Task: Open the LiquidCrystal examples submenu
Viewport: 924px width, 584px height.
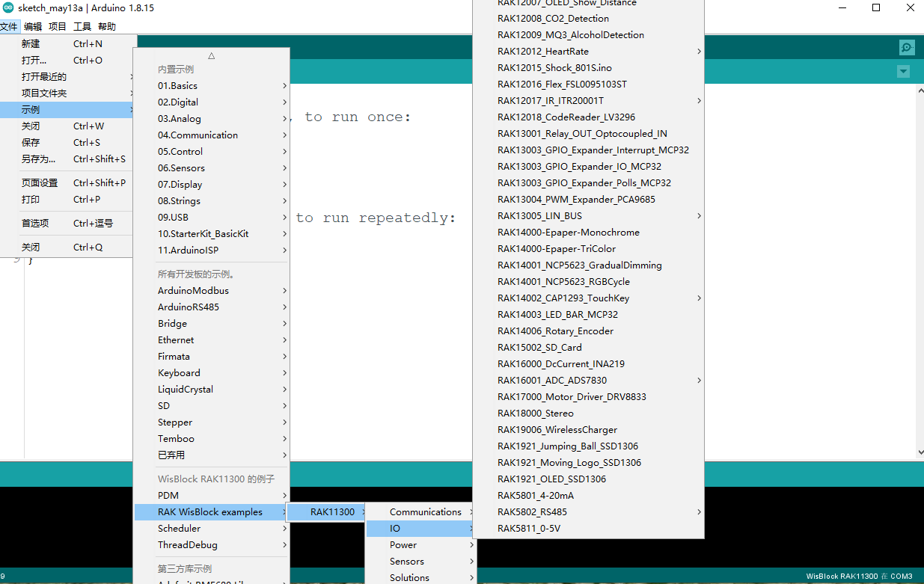Action: point(212,390)
